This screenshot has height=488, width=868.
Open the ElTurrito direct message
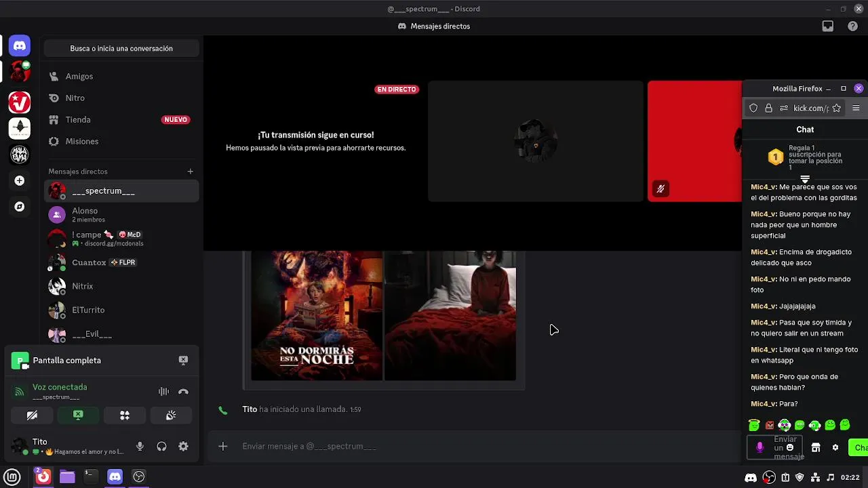[x=121, y=310]
